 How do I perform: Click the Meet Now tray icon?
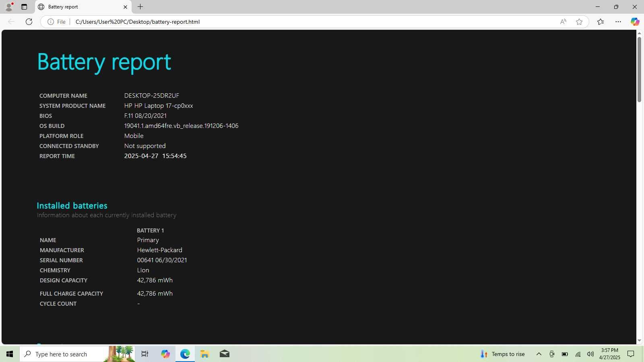click(552, 354)
